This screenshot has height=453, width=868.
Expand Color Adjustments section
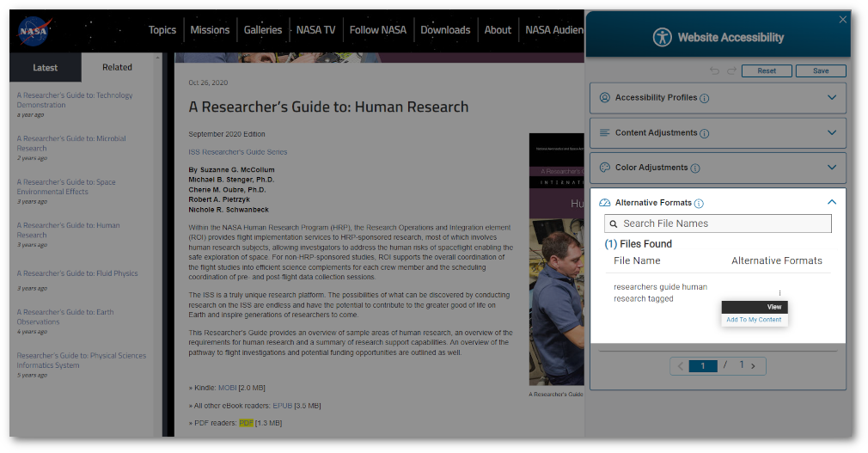(x=831, y=168)
